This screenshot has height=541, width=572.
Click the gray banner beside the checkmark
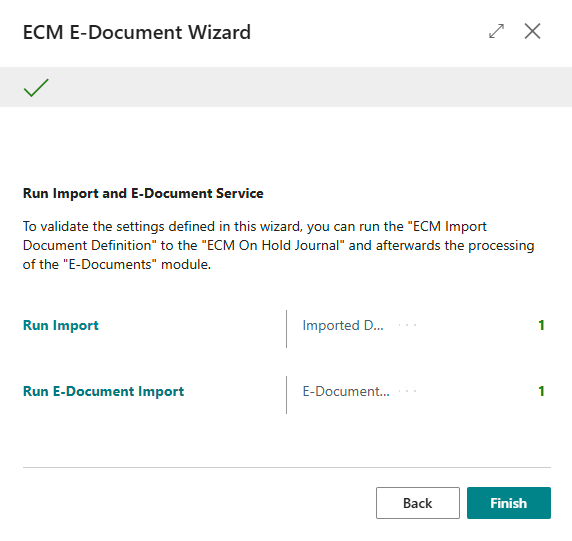click(310, 87)
